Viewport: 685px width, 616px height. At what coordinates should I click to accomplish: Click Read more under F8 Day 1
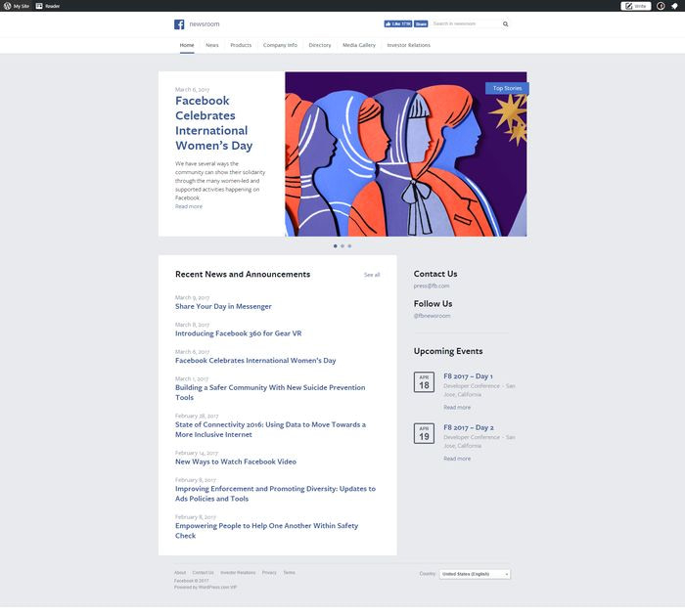457,408
